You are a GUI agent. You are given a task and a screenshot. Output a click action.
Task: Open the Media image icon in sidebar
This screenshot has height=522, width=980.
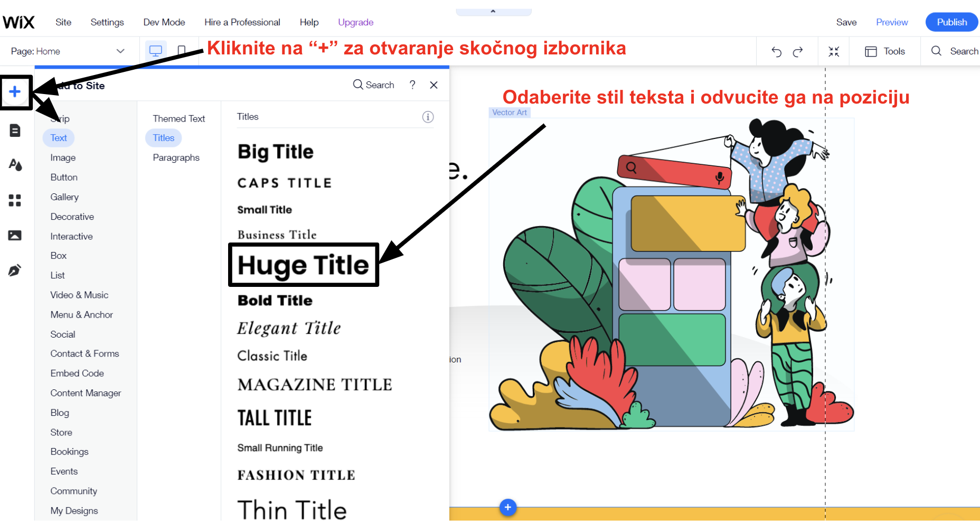[x=15, y=236]
